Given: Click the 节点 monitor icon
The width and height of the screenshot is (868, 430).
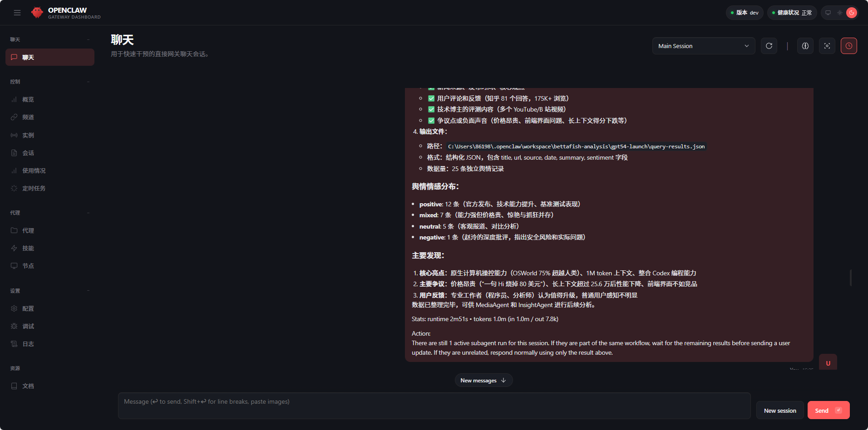Looking at the screenshot, I should tap(14, 266).
